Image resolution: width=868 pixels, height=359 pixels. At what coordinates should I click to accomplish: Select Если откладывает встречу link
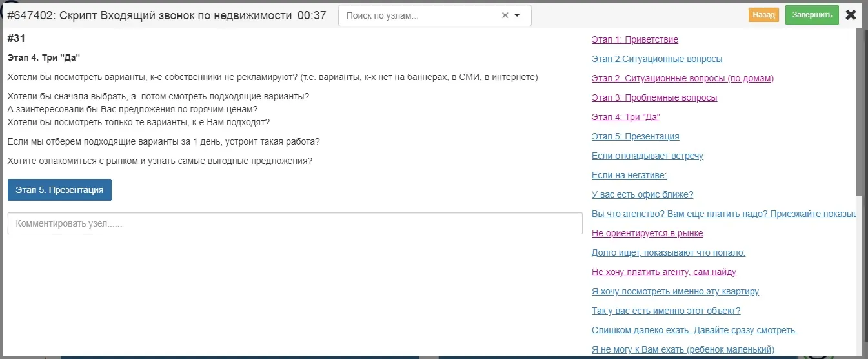647,156
